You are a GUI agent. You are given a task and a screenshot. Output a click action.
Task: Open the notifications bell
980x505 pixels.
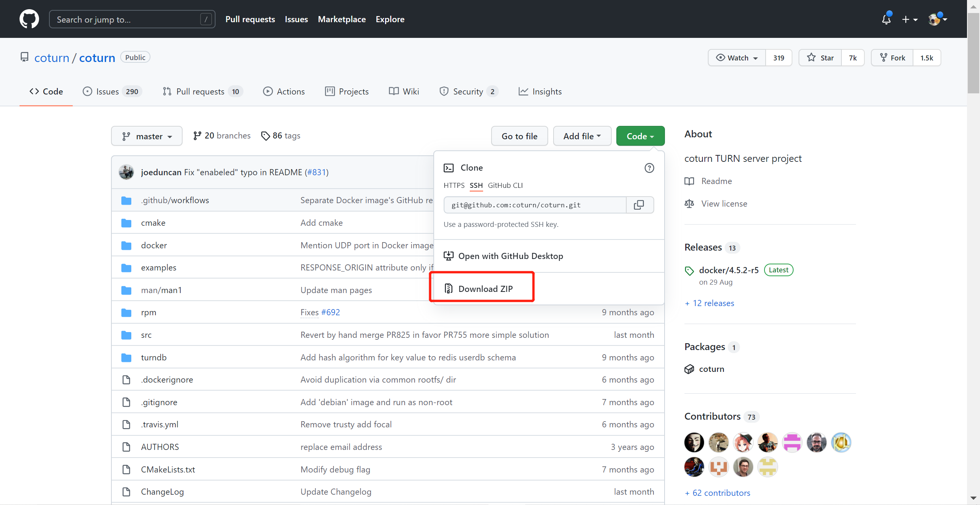[x=886, y=19]
